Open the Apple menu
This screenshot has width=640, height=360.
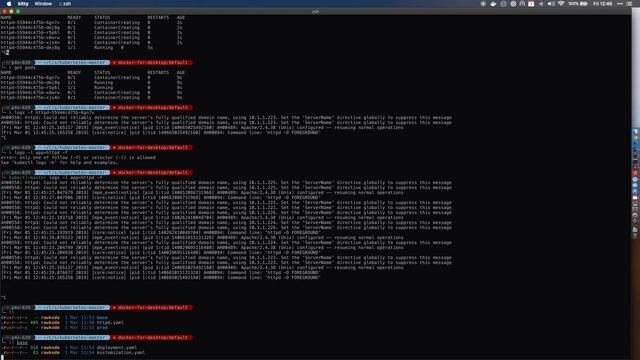(9, 4)
